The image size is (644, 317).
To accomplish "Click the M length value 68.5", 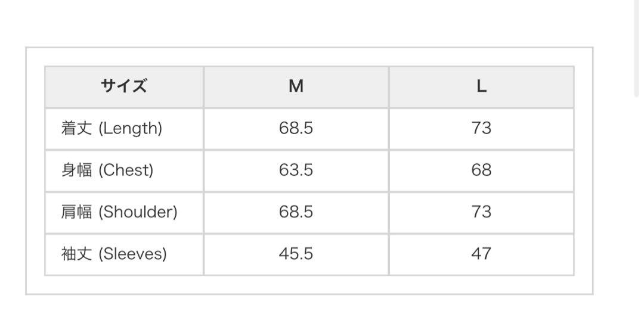I will (x=296, y=129).
